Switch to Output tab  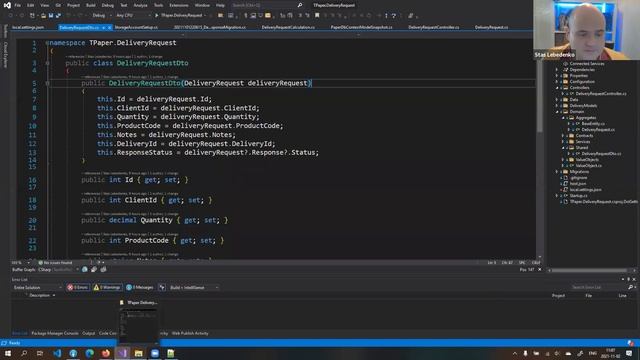click(x=89, y=333)
